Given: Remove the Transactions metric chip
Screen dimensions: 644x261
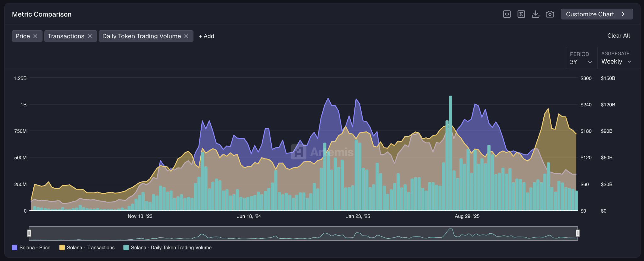Looking at the screenshot, I should 90,36.
